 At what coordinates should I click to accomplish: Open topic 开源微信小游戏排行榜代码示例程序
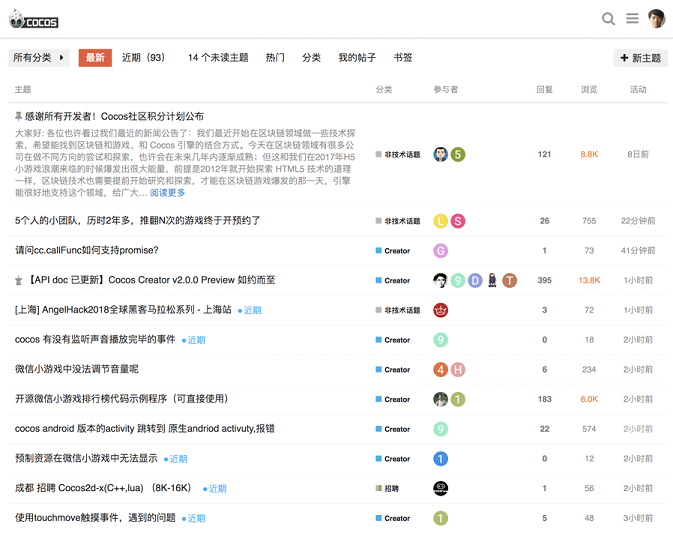[x=121, y=399]
